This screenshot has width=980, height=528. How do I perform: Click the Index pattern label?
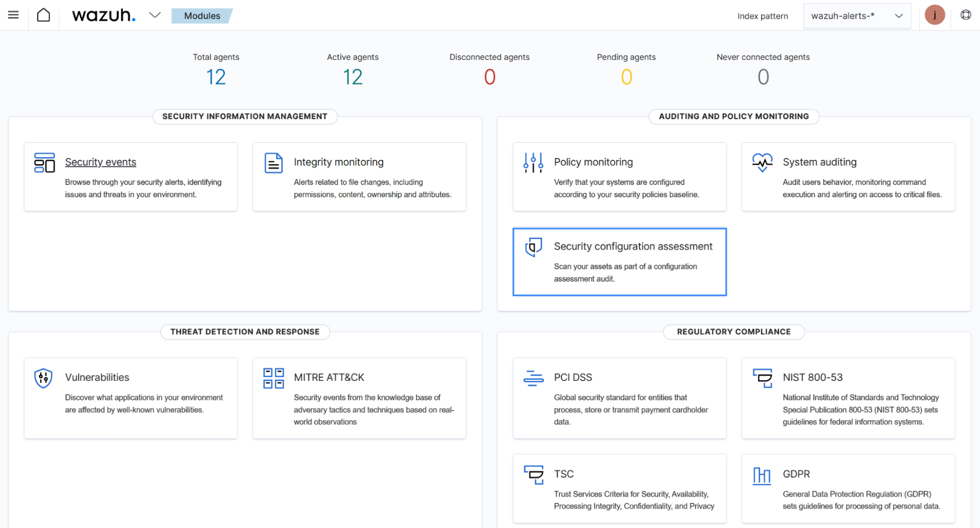(x=762, y=16)
